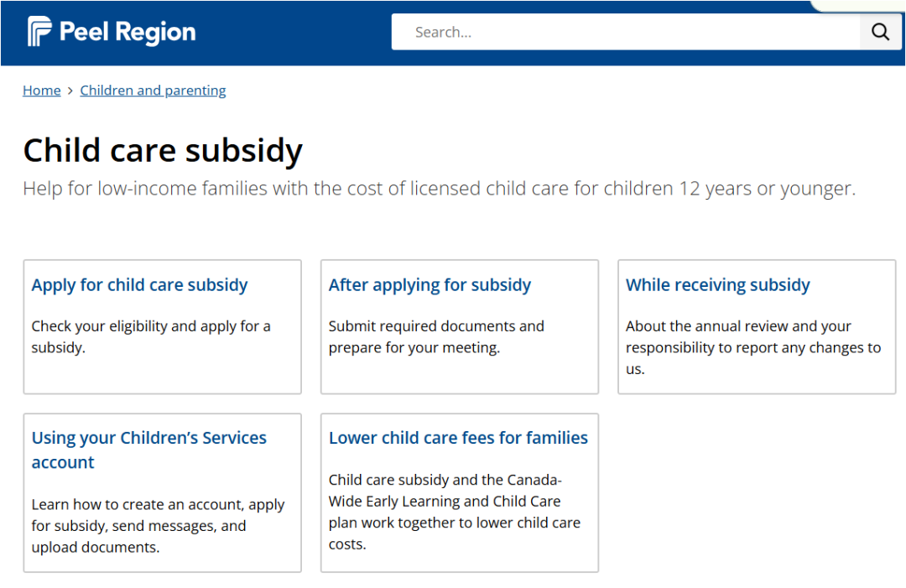Open Lower child care fees for families
Image resolution: width=906 pixels, height=588 pixels.
pos(458,438)
